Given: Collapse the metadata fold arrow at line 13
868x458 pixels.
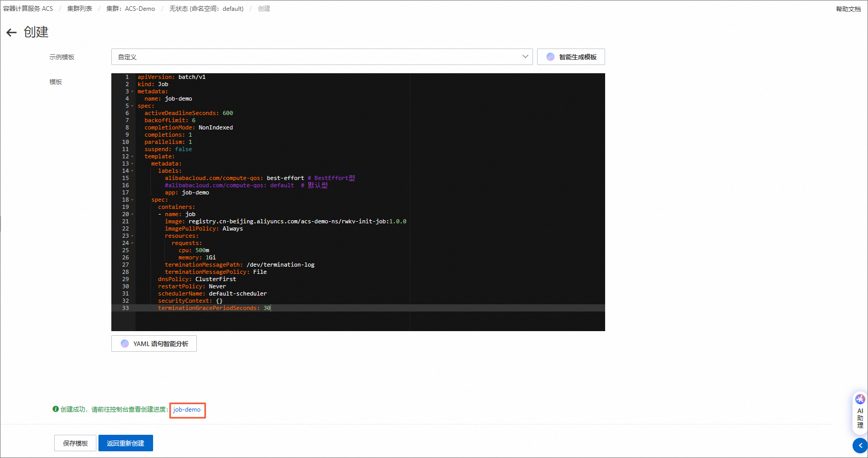Looking at the screenshot, I should point(132,163).
